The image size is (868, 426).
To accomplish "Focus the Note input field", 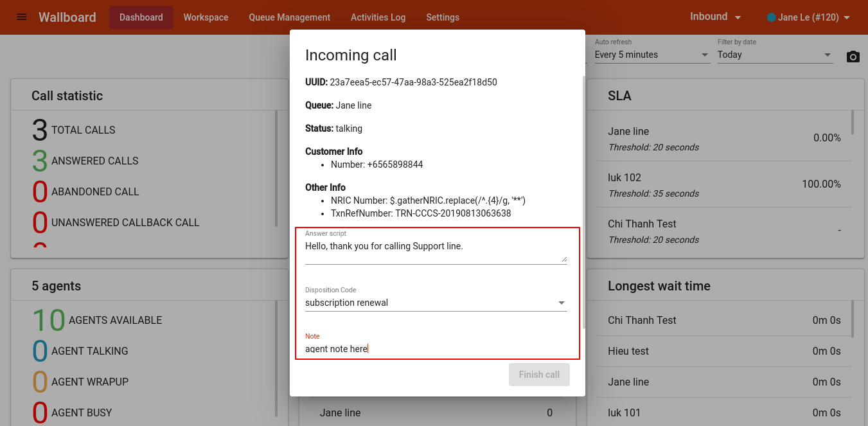I will click(x=436, y=349).
